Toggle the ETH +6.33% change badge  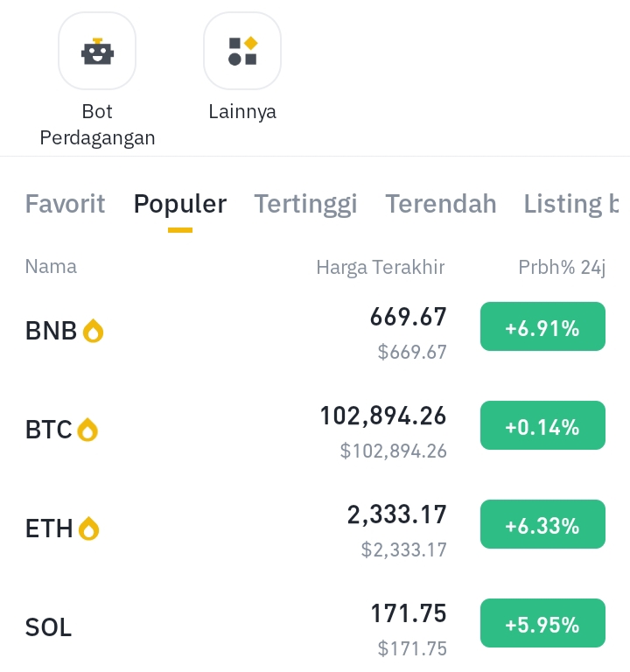[x=542, y=524]
